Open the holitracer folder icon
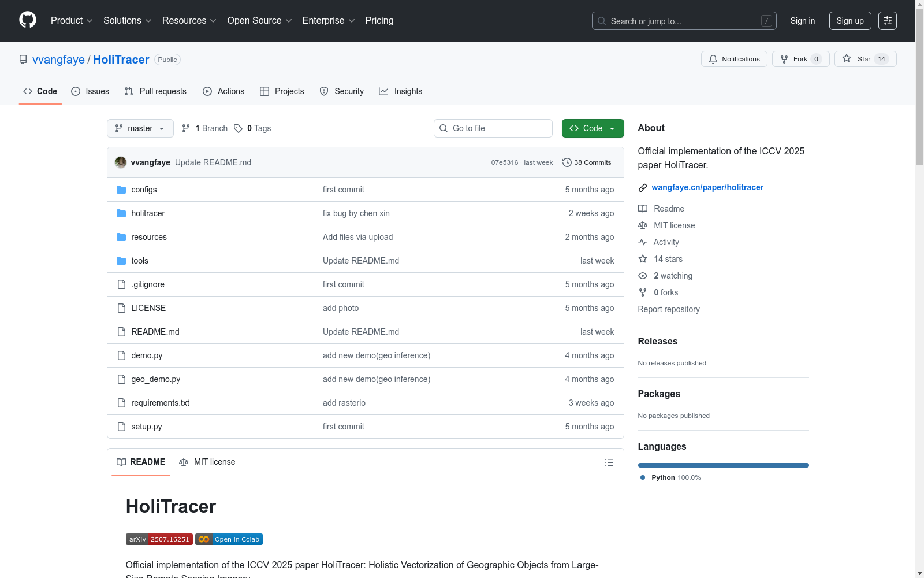Screen dimensions: 924x578 click(x=121, y=213)
